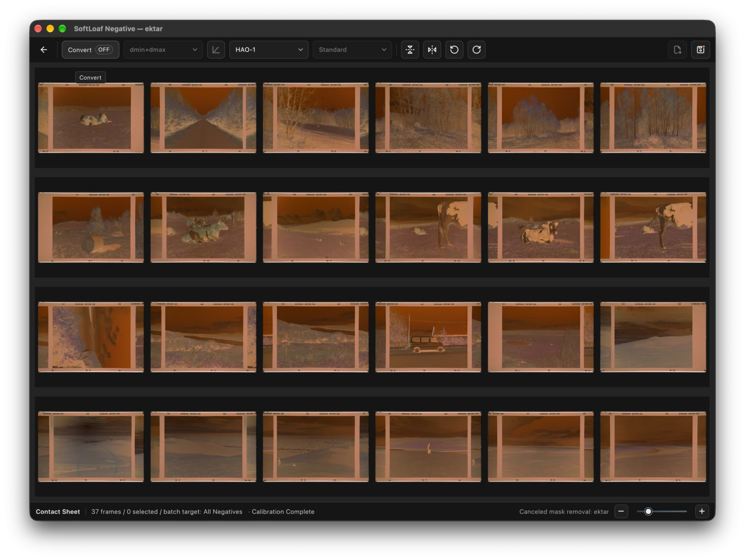Select the negative with the hay bale

coord(91,228)
